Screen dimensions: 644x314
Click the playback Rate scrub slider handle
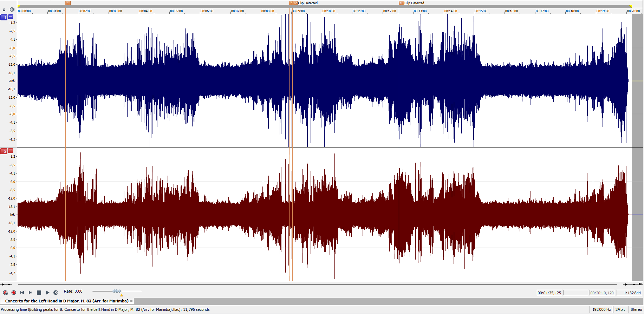[117, 291]
